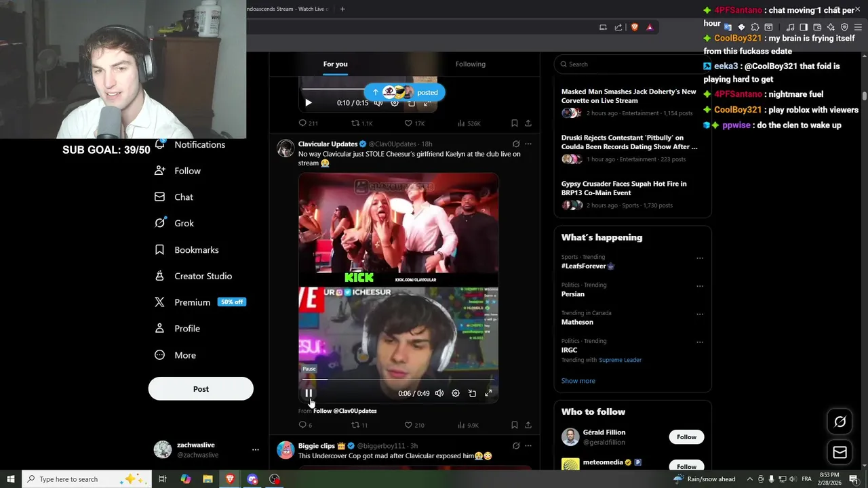The image size is (868, 488).
Task: Open the Windows Start menu
Action: click(x=10, y=479)
